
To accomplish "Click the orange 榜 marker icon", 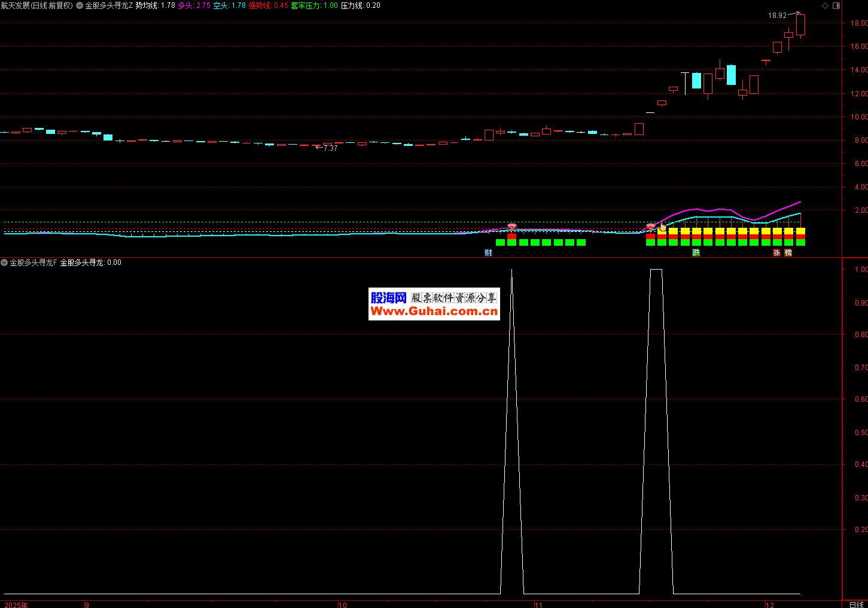I will point(788,253).
